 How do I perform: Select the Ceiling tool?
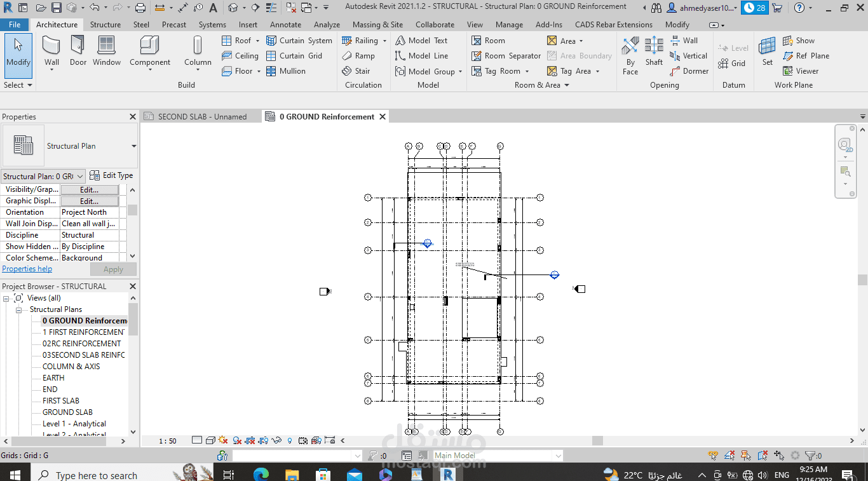240,56
